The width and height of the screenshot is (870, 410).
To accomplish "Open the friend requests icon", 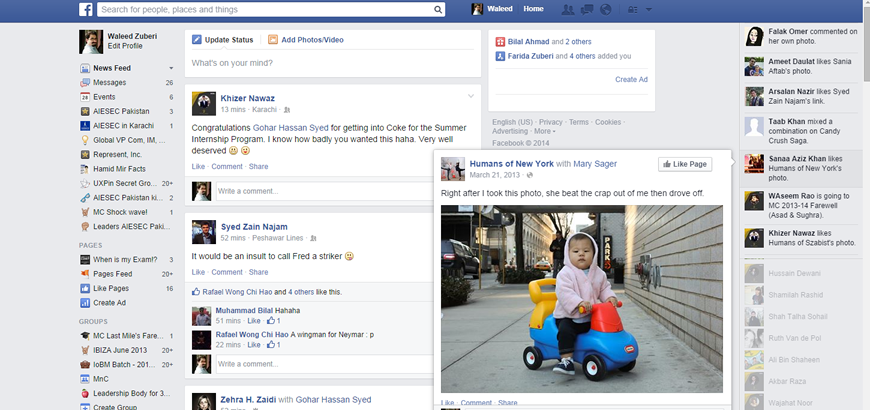I will coord(568,10).
